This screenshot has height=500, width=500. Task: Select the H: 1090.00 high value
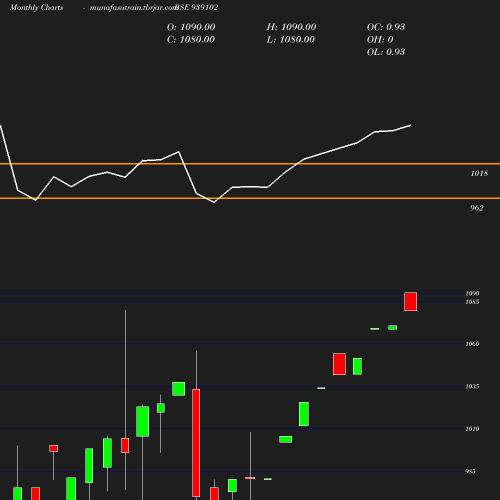pyautogui.click(x=291, y=27)
